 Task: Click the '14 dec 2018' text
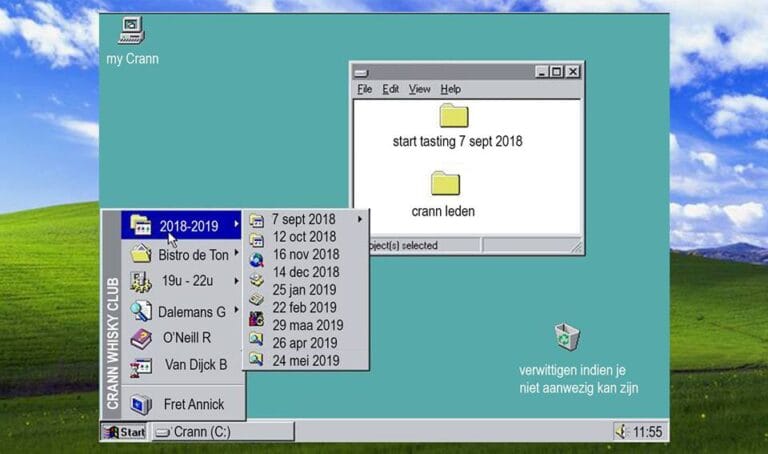(x=306, y=272)
